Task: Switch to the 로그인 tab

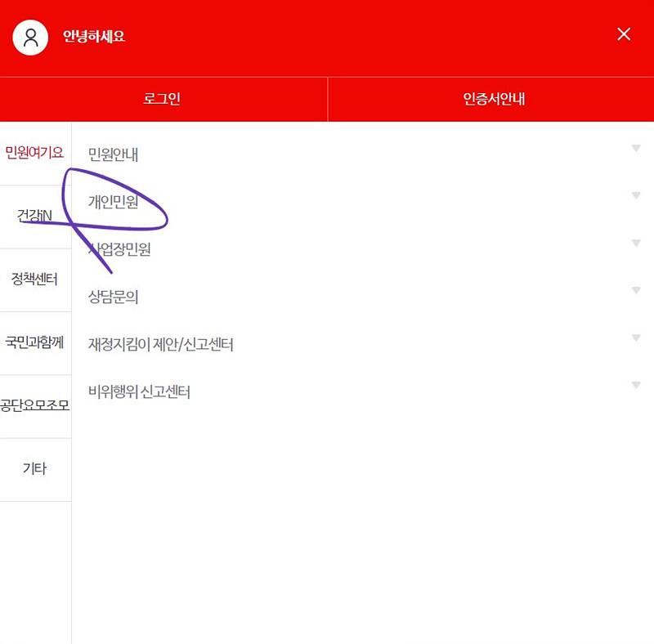Action: click(x=163, y=99)
